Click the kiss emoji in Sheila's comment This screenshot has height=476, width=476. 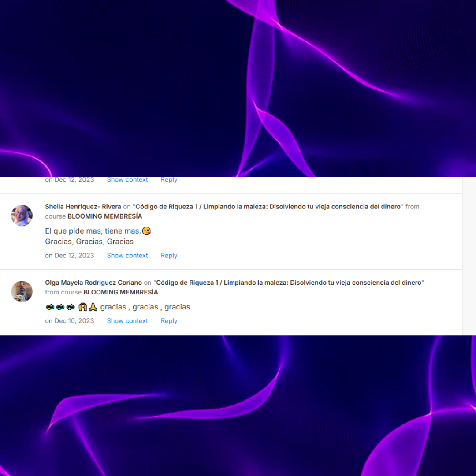(146, 231)
